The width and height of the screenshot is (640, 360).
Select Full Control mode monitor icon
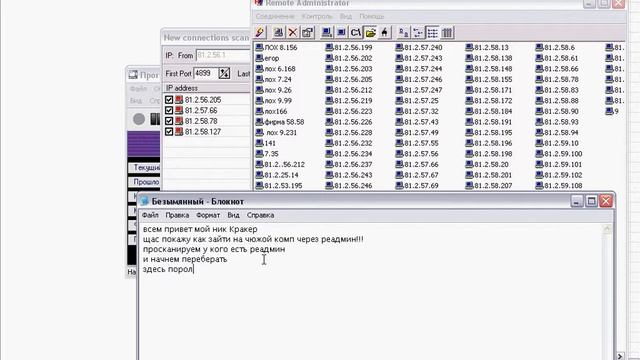coord(327,32)
